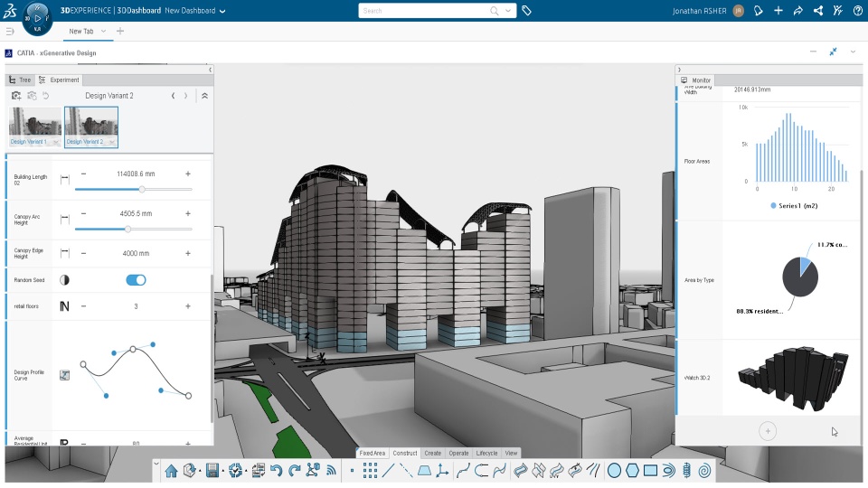Select the Plane trapezoid tool
Screen dimensions: 868x488
(424, 471)
